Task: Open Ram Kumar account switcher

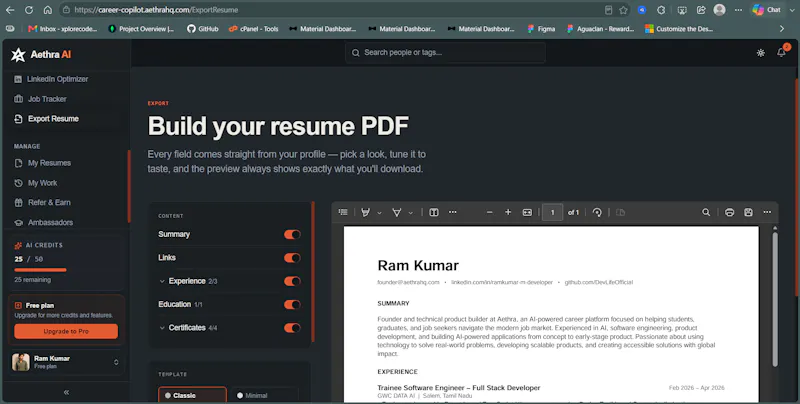Action: (66, 362)
